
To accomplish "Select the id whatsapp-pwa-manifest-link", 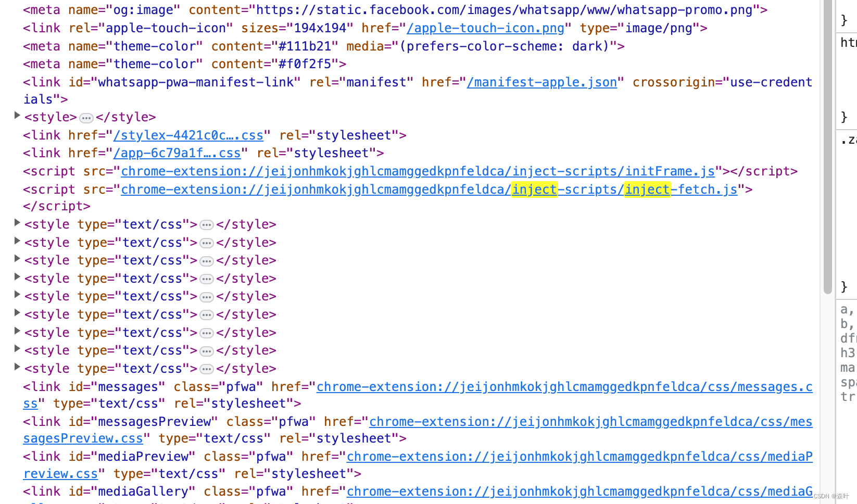I will click(196, 82).
